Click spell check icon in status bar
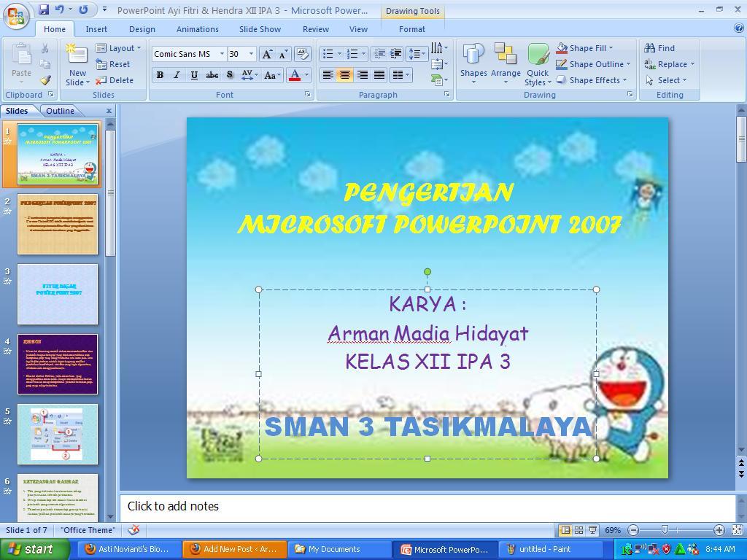Screen dimensions: 747x560 (x=134, y=529)
